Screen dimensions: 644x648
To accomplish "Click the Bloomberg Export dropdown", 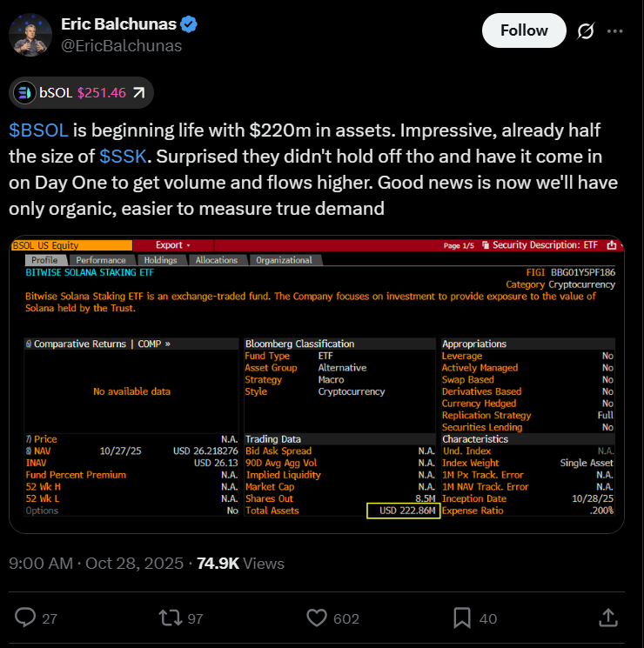I will (x=172, y=245).
